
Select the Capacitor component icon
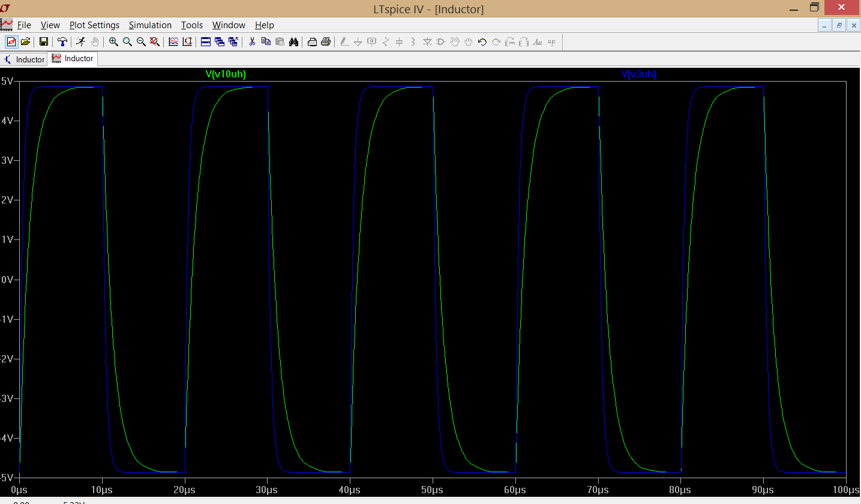400,41
